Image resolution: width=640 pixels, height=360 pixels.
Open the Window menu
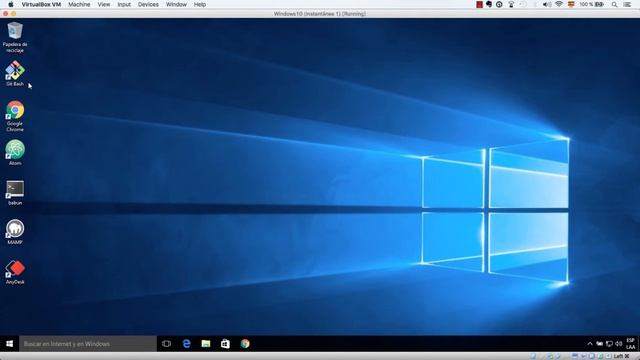point(176,4)
